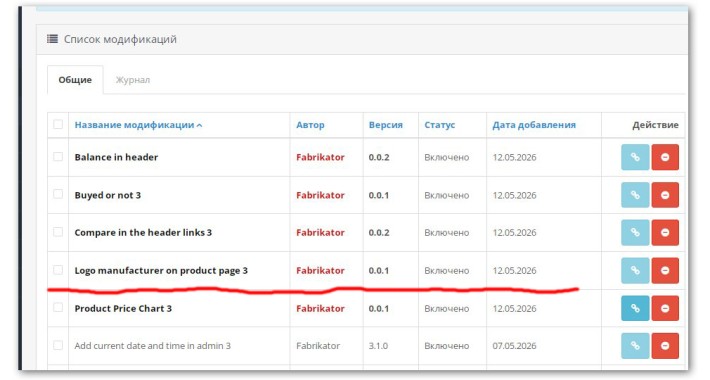Click list icon beside Список модификаций
Viewport: 710px width, 380px height.
(53, 39)
